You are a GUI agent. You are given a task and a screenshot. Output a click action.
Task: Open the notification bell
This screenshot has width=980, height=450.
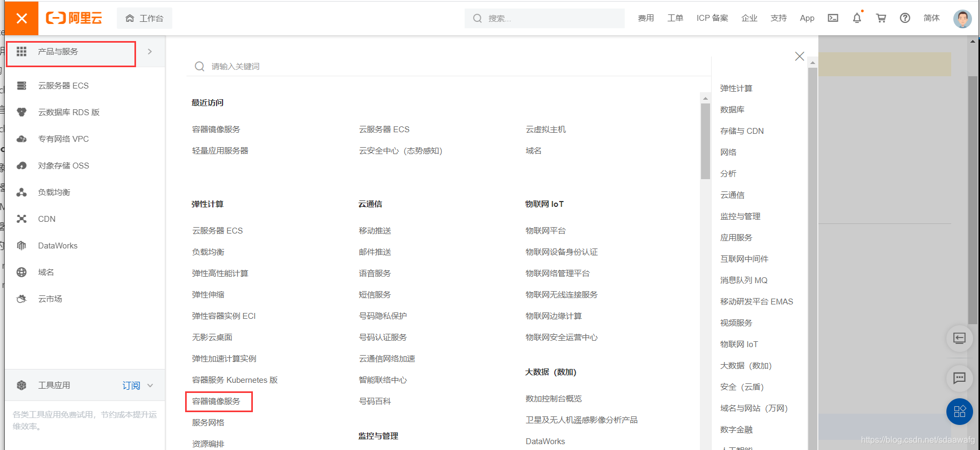[x=857, y=18]
